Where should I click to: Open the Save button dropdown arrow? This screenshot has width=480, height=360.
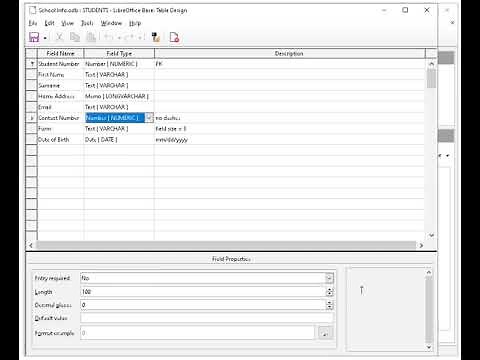[x=45, y=38]
